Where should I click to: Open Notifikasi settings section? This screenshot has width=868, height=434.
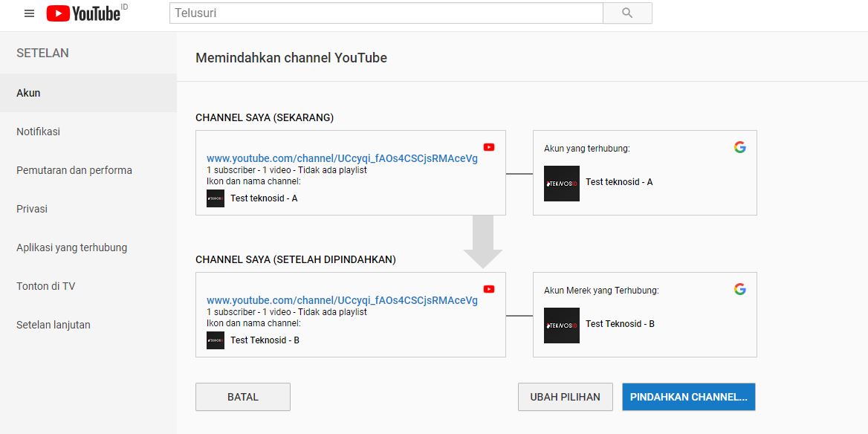point(88,132)
